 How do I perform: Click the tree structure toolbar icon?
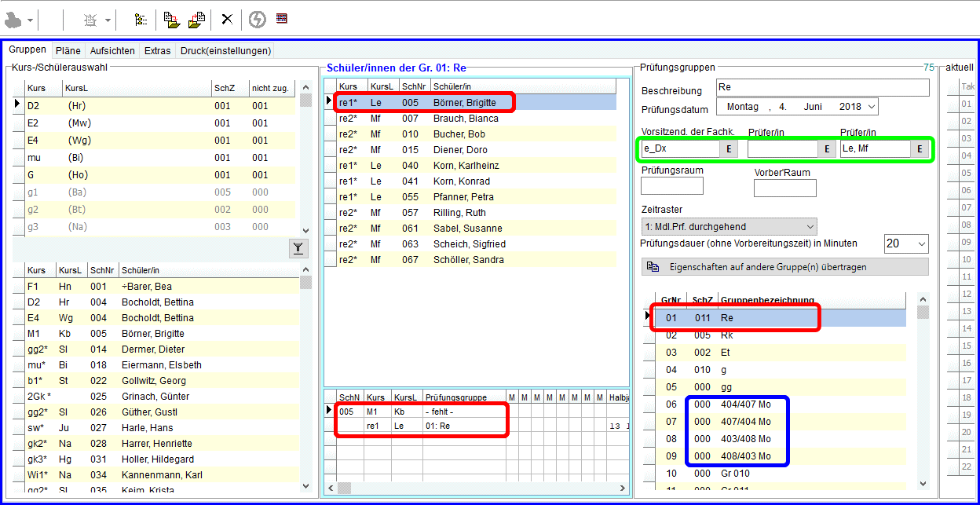click(141, 20)
